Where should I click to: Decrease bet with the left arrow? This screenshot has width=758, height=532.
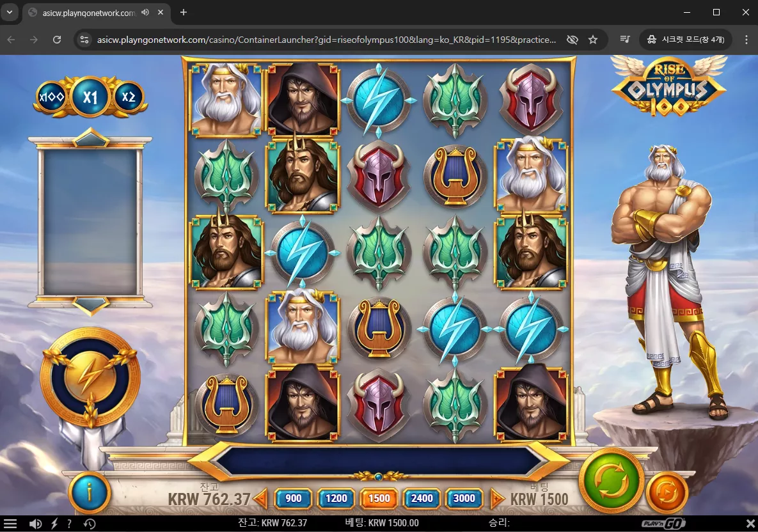(260, 498)
